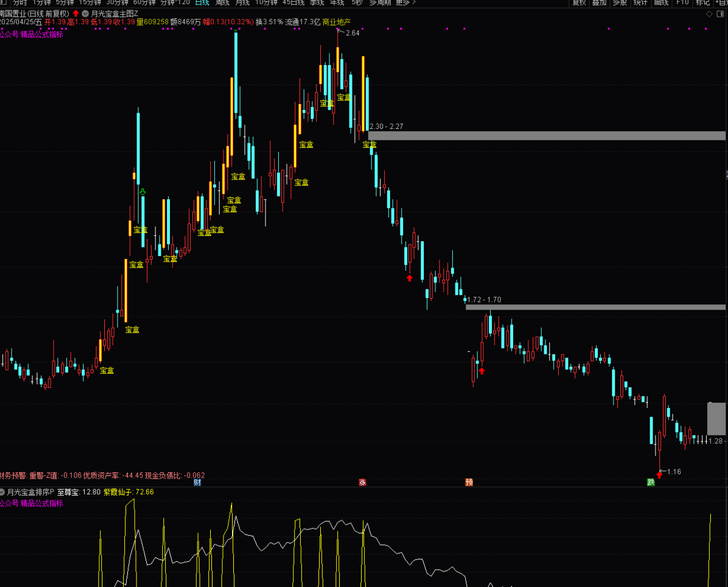This screenshot has width=728, height=587.
Task: Open the 月光宝盒主图Z indicator dropdown
Action: pyautogui.click(x=85, y=13)
